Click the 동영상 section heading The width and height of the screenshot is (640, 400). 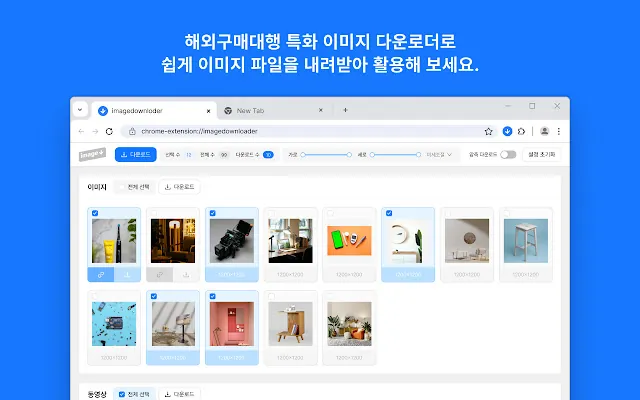tap(97, 394)
